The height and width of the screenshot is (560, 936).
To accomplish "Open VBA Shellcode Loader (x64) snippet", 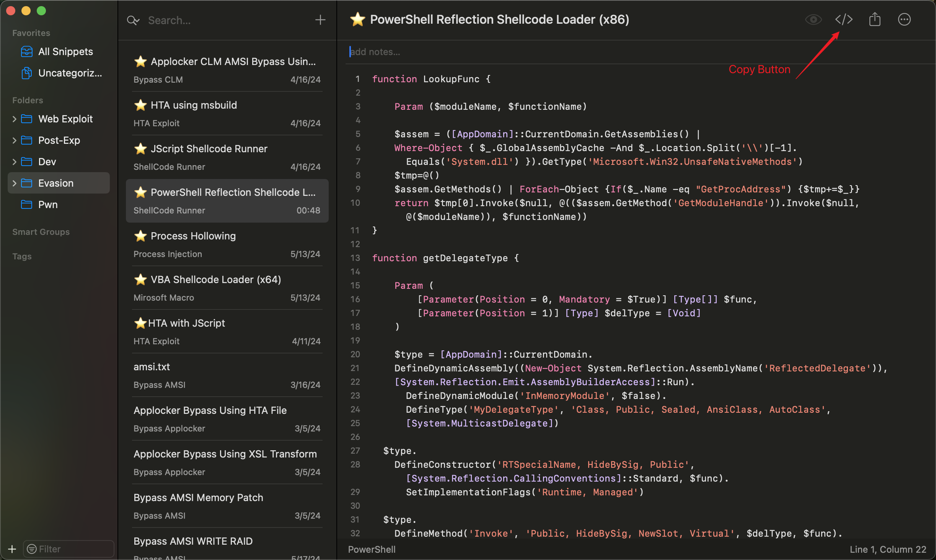I will click(227, 288).
